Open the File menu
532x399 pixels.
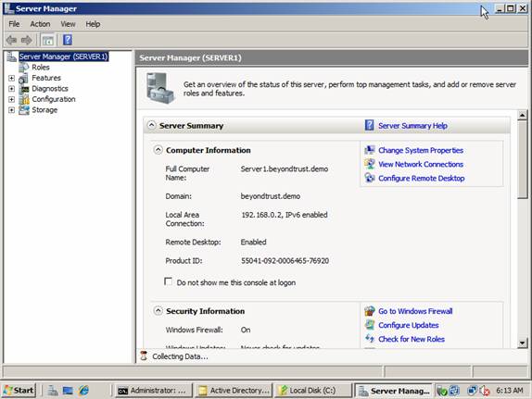coord(14,24)
